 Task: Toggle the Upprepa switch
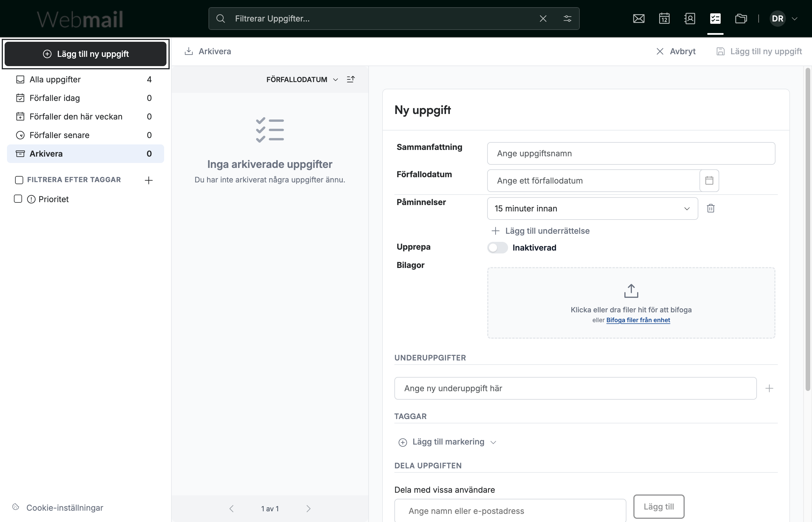click(x=498, y=248)
